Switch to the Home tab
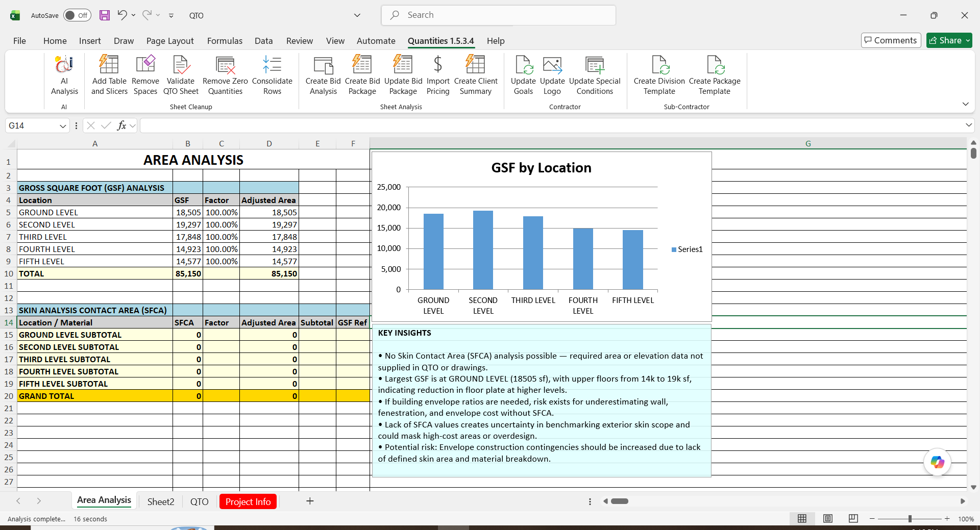Image resolution: width=980 pixels, height=530 pixels. click(x=55, y=41)
